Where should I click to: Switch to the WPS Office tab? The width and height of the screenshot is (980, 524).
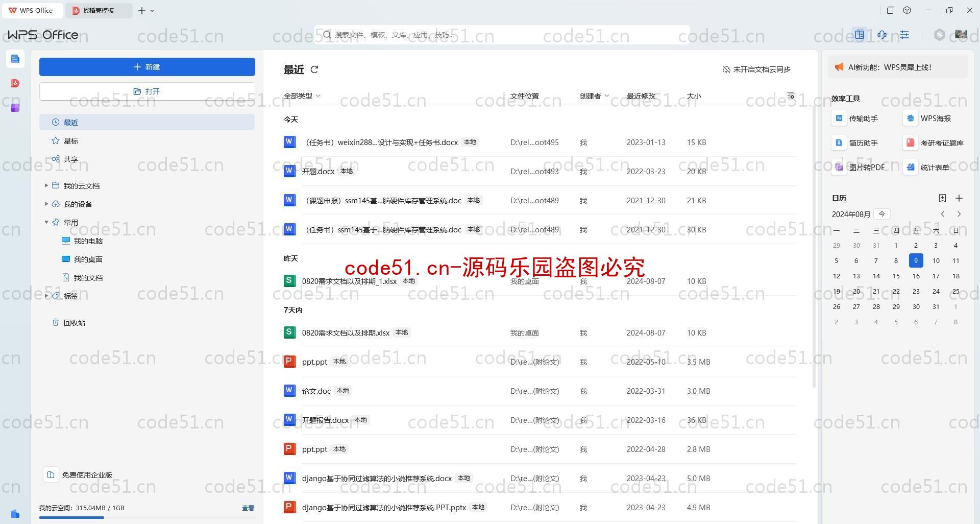point(32,10)
